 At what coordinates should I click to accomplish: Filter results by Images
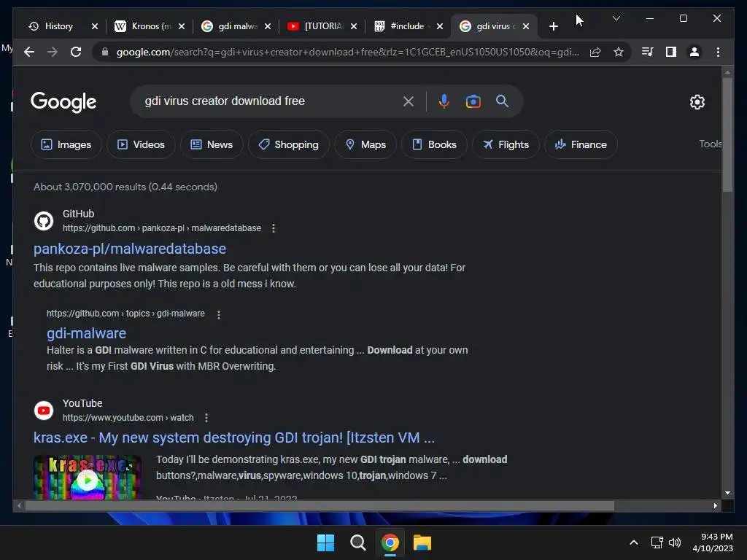click(66, 144)
